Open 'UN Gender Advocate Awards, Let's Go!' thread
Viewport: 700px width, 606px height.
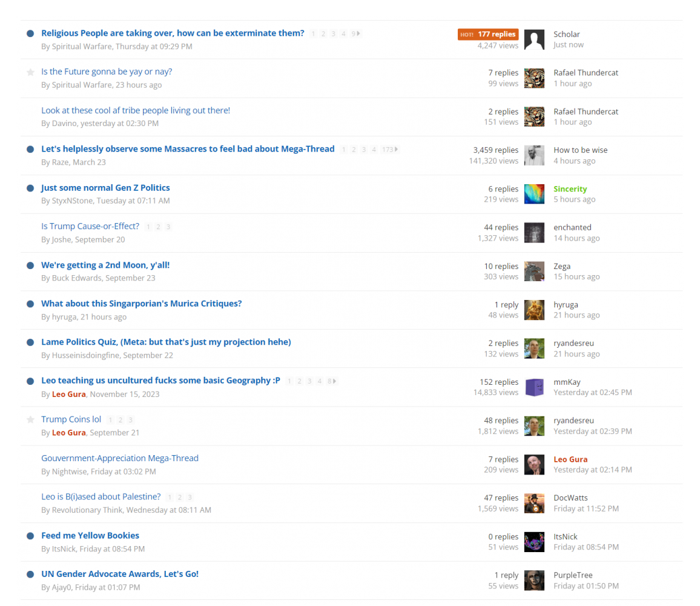click(120, 574)
